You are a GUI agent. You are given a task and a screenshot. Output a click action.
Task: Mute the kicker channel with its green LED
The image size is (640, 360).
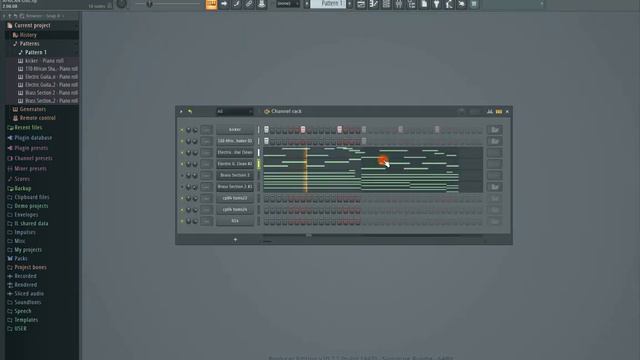pos(182,130)
